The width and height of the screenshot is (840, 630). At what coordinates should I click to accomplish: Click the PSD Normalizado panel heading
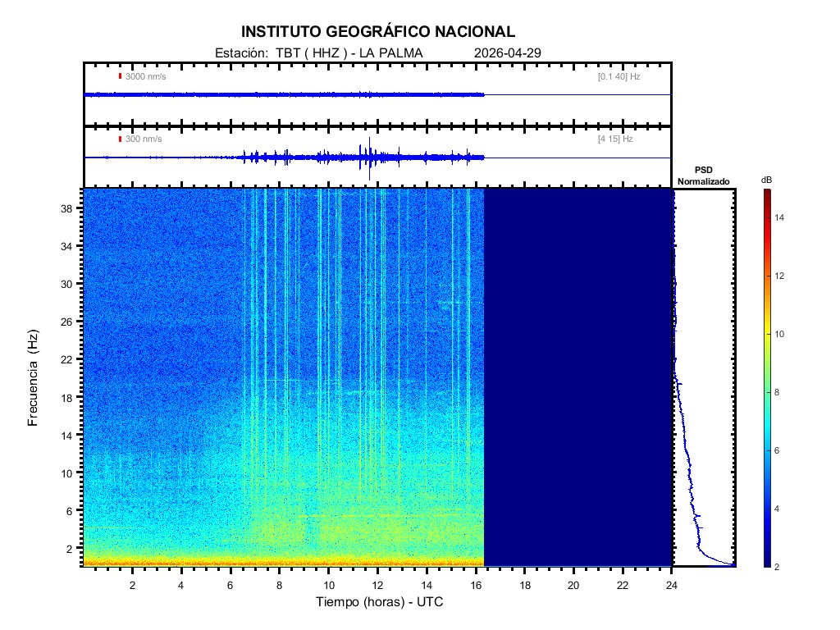pyautogui.click(x=703, y=176)
